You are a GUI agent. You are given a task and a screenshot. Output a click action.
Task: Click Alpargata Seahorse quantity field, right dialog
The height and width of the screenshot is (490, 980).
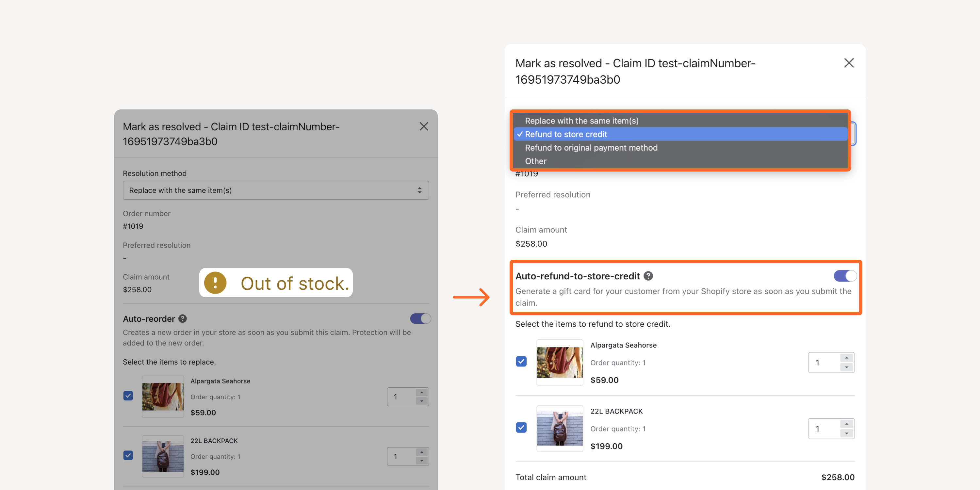tap(831, 363)
